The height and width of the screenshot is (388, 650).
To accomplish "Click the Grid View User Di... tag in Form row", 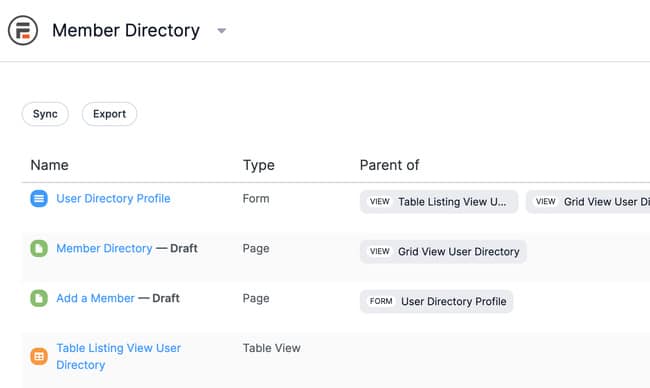I will [x=588, y=202].
